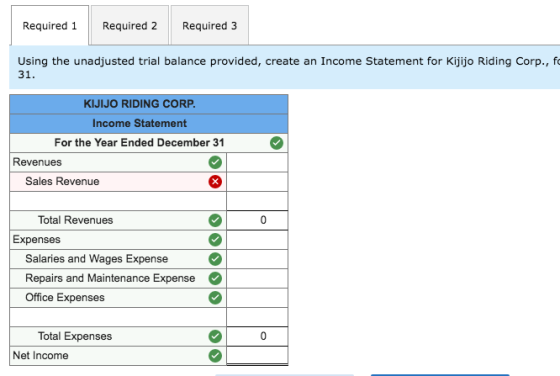Select the Salaries and Wages Expense amount field

[257, 259]
